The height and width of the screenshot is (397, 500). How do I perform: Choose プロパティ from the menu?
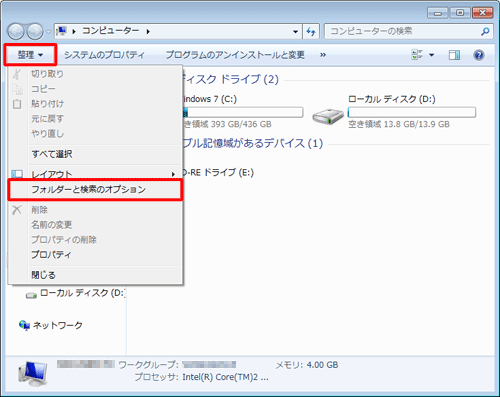pyautogui.click(x=95, y=255)
